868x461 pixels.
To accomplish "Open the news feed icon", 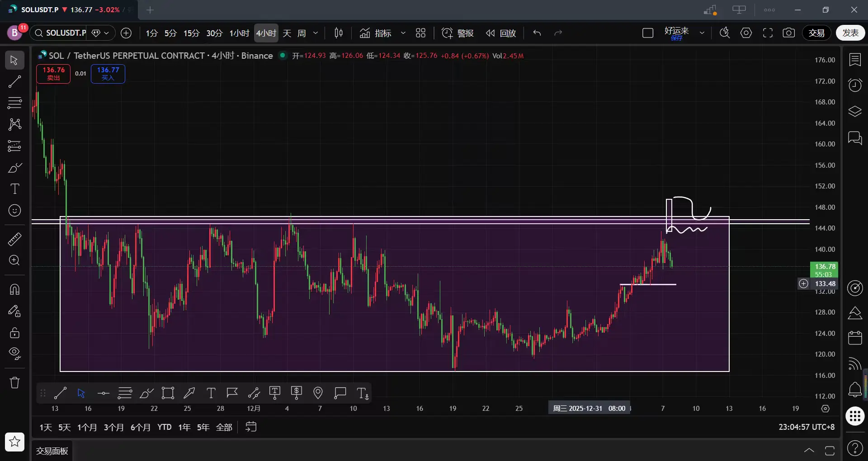I will 855,364.
